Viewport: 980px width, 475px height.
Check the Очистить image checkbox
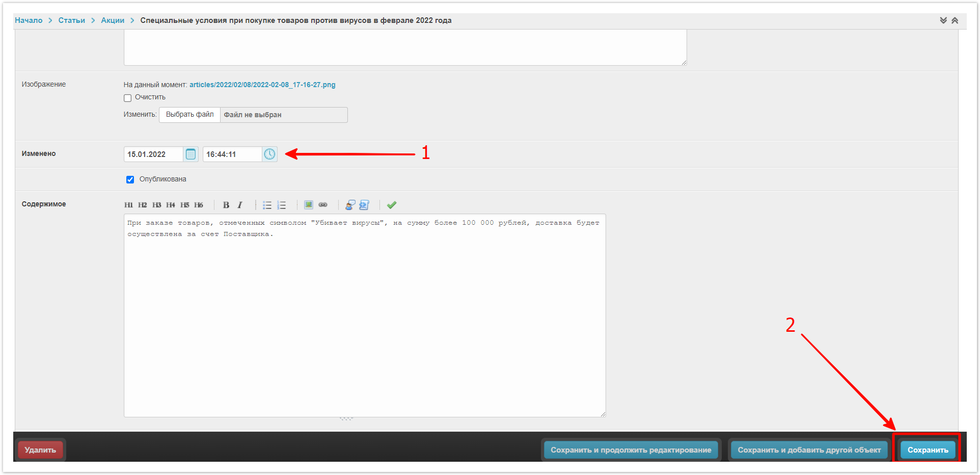[x=128, y=98]
